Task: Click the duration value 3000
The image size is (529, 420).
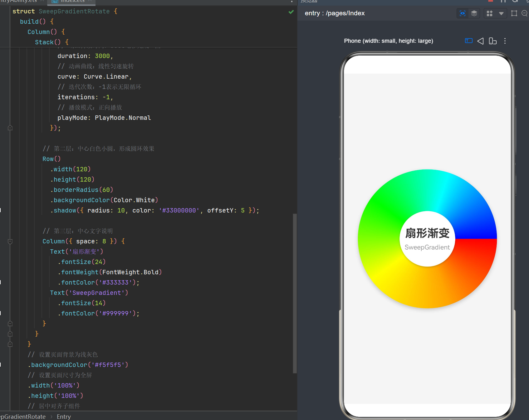Action: pyautogui.click(x=102, y=56)
